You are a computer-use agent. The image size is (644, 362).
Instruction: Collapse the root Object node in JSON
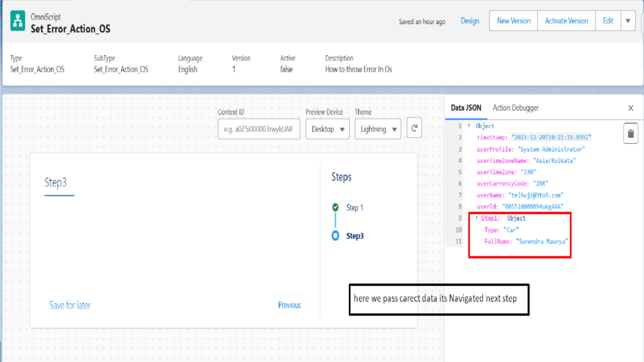point(469,126)
